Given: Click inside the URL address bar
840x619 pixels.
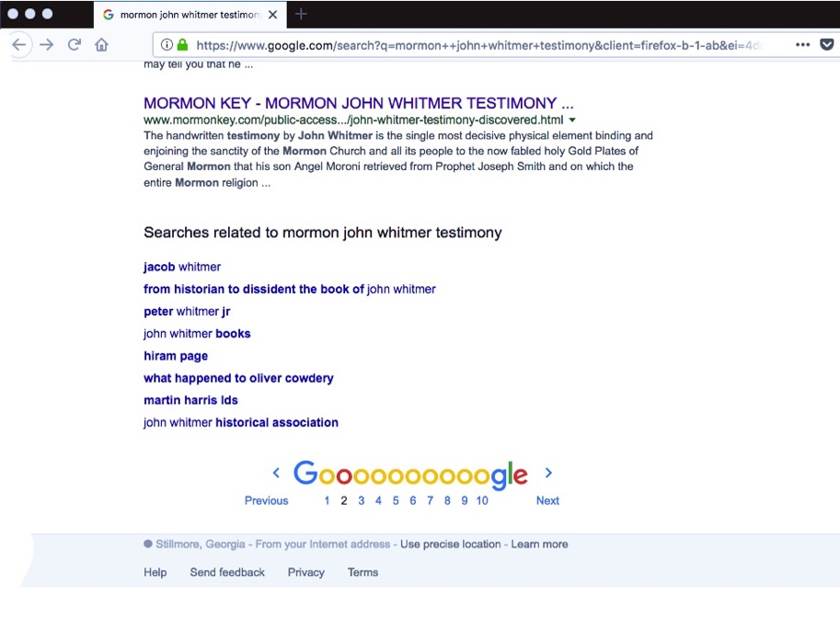Looking at the screenshot, I should (477, 45).
